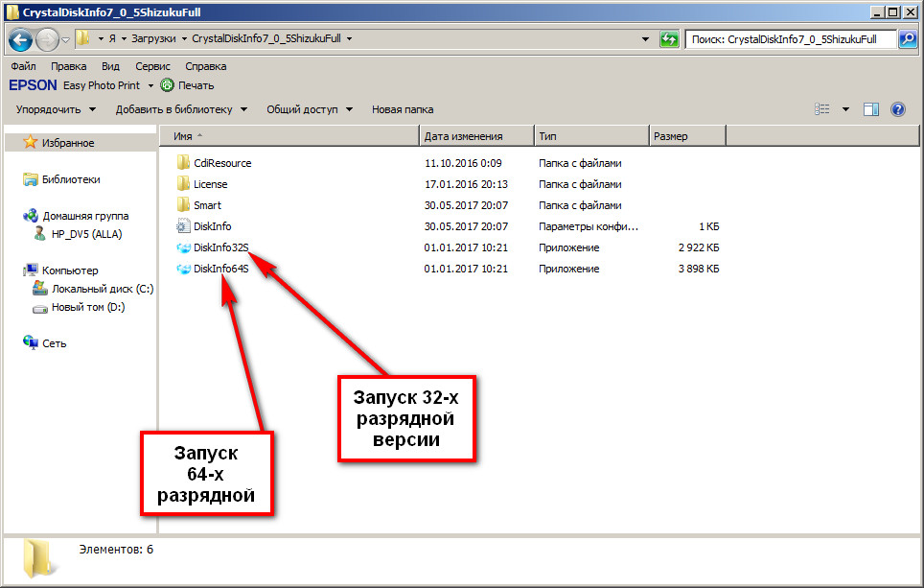Viewport: 924px width, 588px height.
Task: Click the 3 898 КБ size cell
Action: [x=699, y=269]
